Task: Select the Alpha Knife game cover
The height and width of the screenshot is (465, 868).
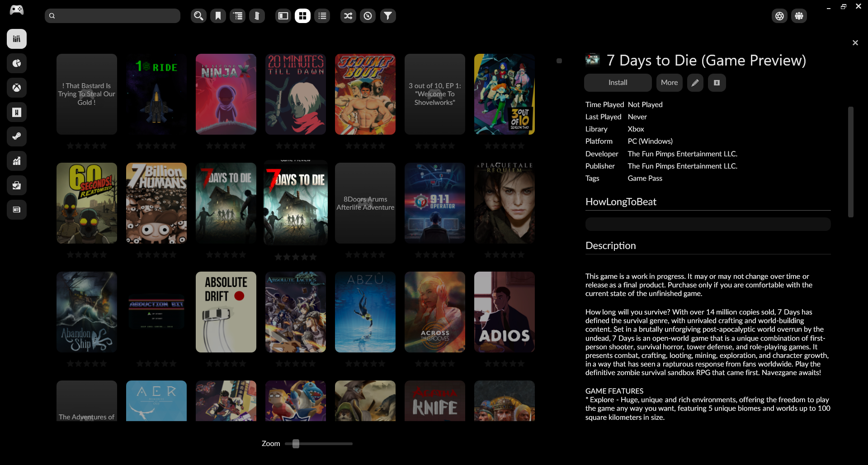Action: pos(435,401)
